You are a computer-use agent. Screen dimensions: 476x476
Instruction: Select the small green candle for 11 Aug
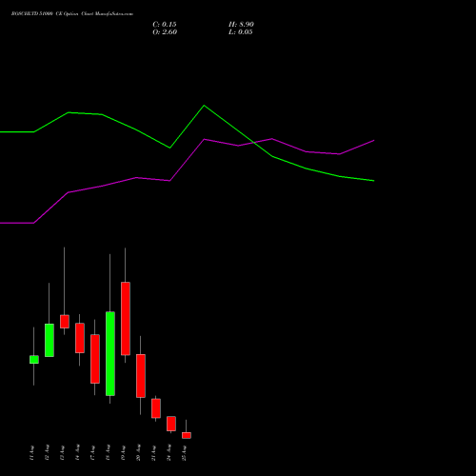point(34,360)
